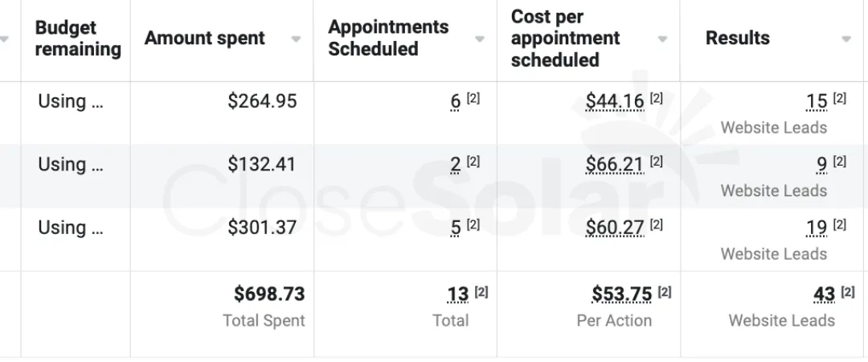Expand Cost per appointment scheduled column arrow
This screenshot has height=362, width=868.
coord(662,39)
